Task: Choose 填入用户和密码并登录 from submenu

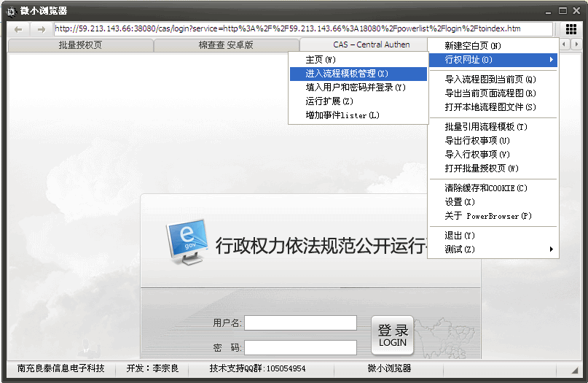Action: point(357,88)
